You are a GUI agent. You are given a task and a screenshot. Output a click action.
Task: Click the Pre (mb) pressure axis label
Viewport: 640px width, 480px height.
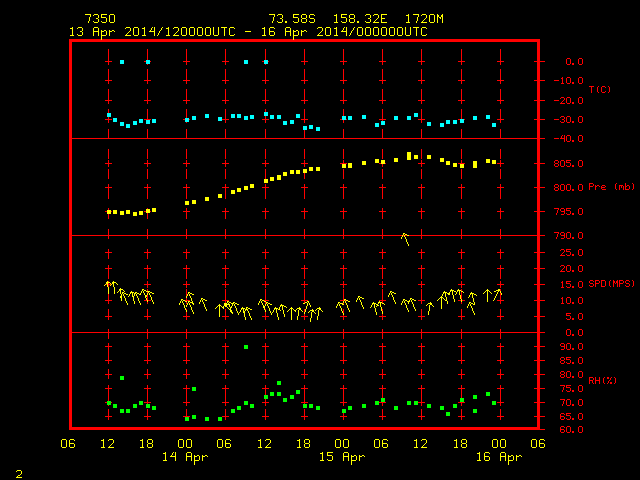(x=611, y=187)
